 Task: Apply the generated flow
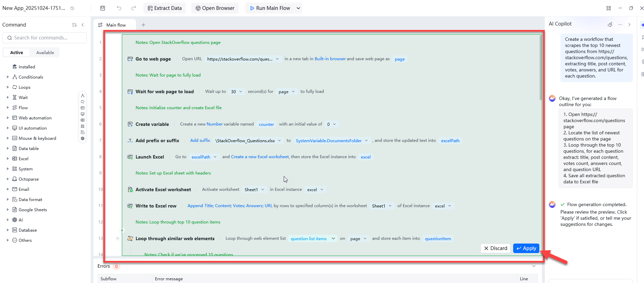click(526, 248)
